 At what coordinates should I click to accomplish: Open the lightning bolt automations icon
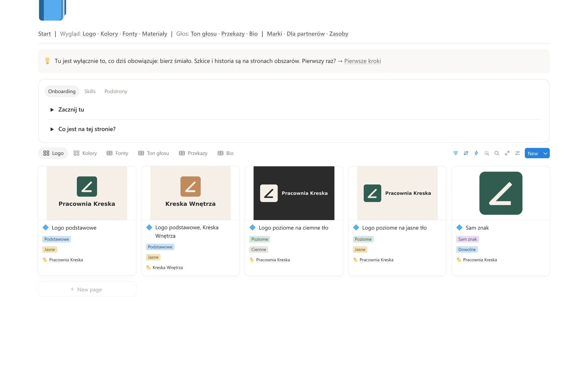click(x=476, y=153)
